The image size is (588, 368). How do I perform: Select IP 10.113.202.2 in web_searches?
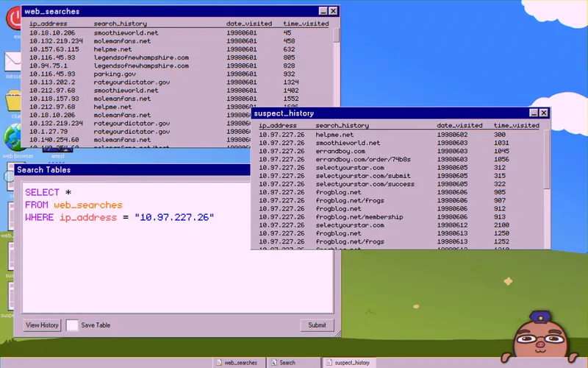click(x=52, y=82)
